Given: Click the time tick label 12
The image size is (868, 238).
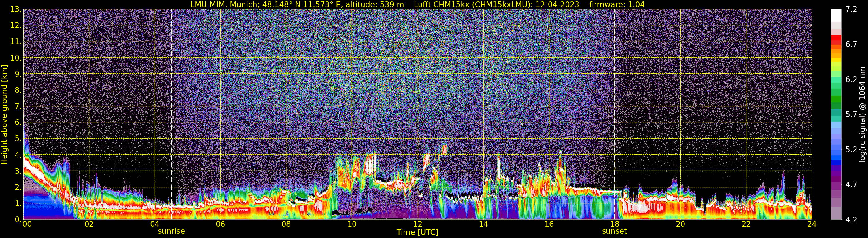Looking at the screenshot, I should [417, 224].
